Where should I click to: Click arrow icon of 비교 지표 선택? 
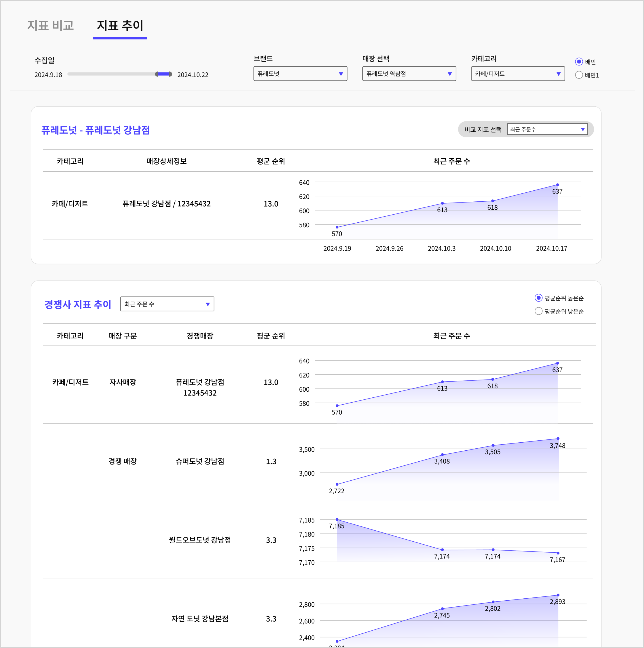tap(583, 129)
